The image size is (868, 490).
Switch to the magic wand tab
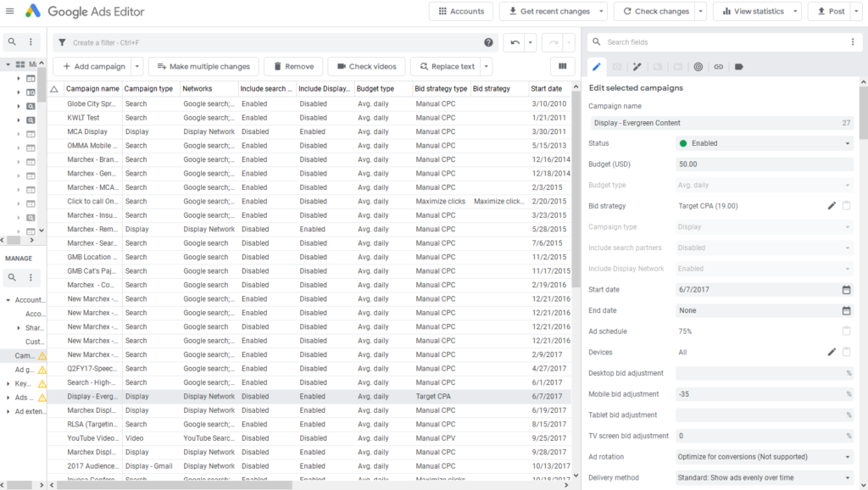(637, 67)
